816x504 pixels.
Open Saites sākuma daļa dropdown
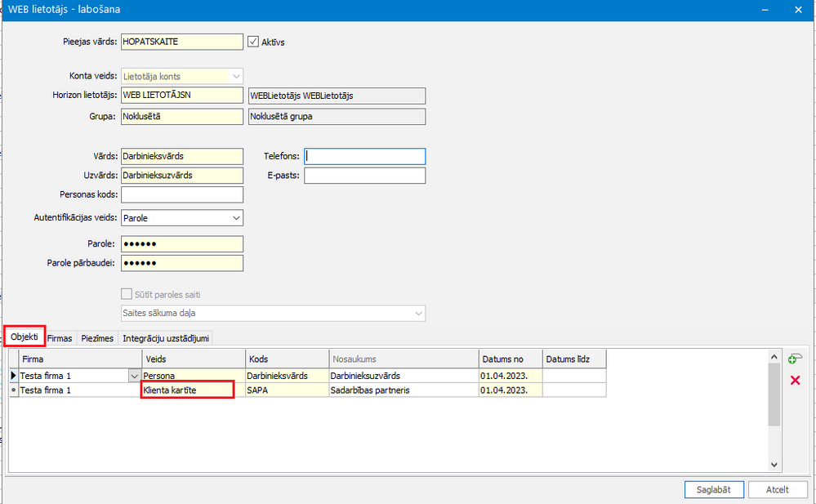point(418,314)
